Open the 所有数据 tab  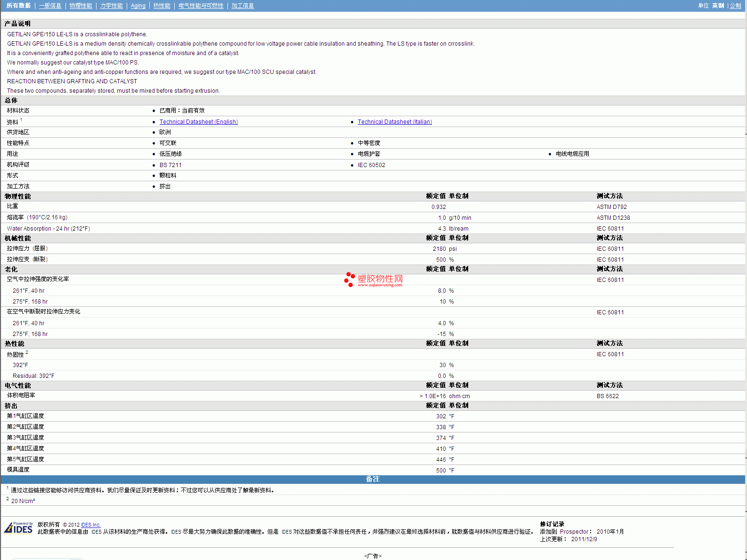point(18,6)
